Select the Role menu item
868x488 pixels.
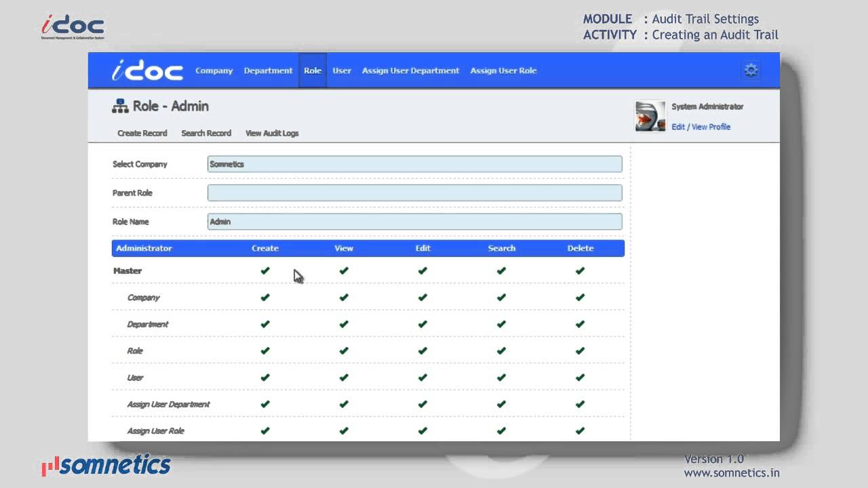tap(313, 70)
